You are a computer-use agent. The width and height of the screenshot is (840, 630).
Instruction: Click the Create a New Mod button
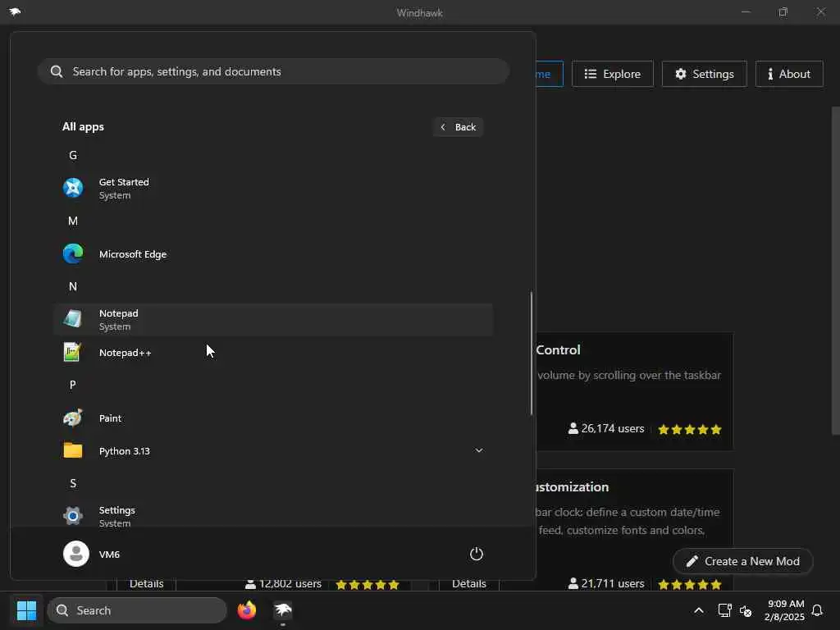point(743,561)
